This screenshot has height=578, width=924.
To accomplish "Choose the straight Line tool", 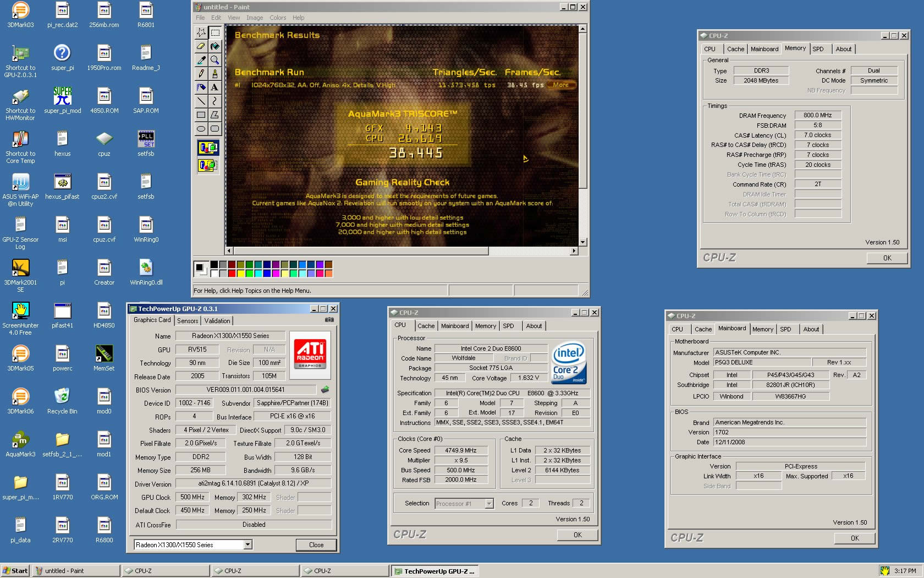I will click(x=201, y=101).
